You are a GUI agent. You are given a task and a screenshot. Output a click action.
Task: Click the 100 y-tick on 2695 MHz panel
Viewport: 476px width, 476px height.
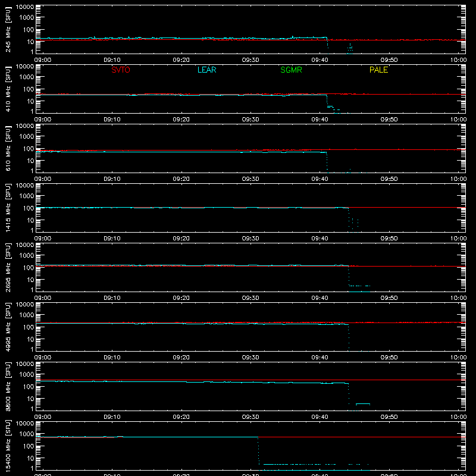pyautogui.click(x=29, y=267)
